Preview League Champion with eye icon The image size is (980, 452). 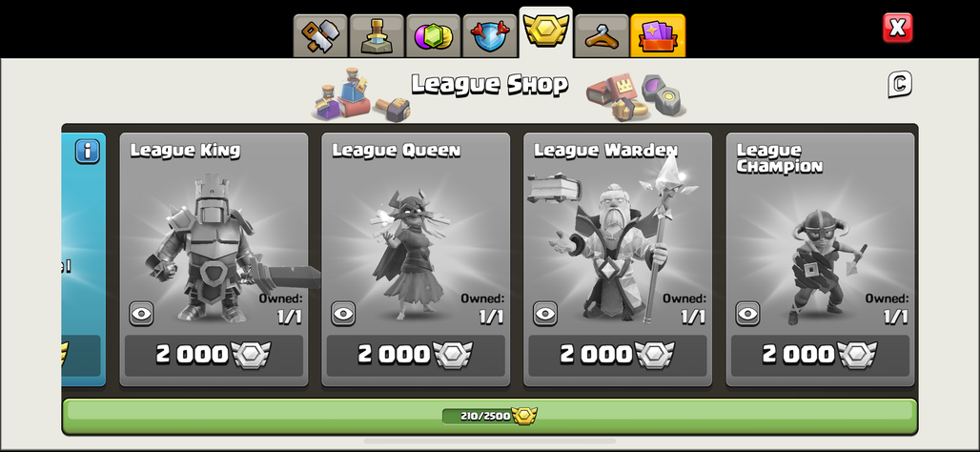tap(747, 314)
